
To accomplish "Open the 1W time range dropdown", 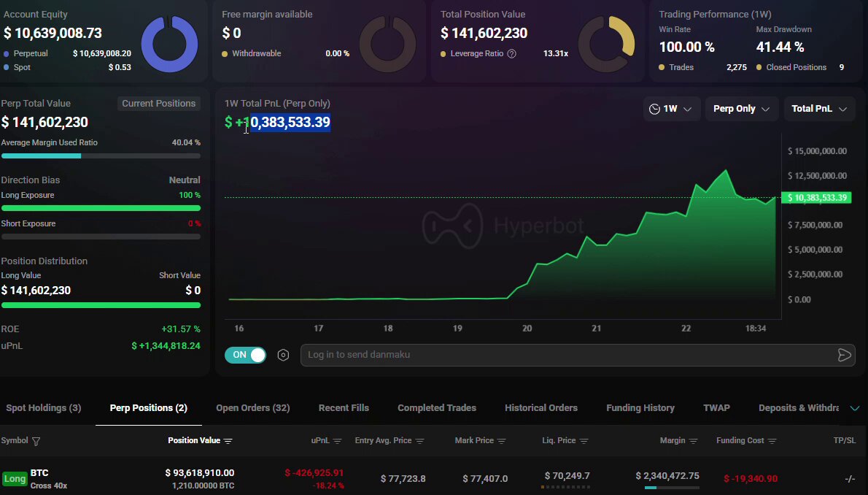I will (670, 109).
